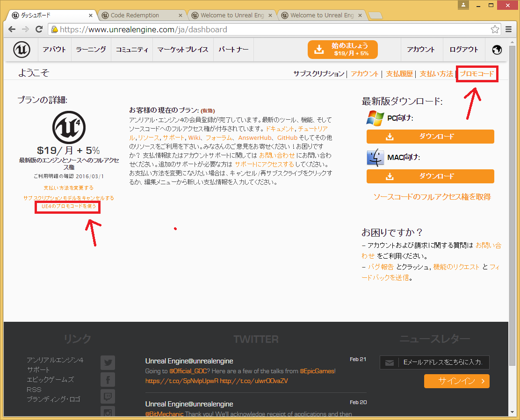Open Chrome hamburger menu
This screenshot has width=520, height=420.
coord(508,29)
